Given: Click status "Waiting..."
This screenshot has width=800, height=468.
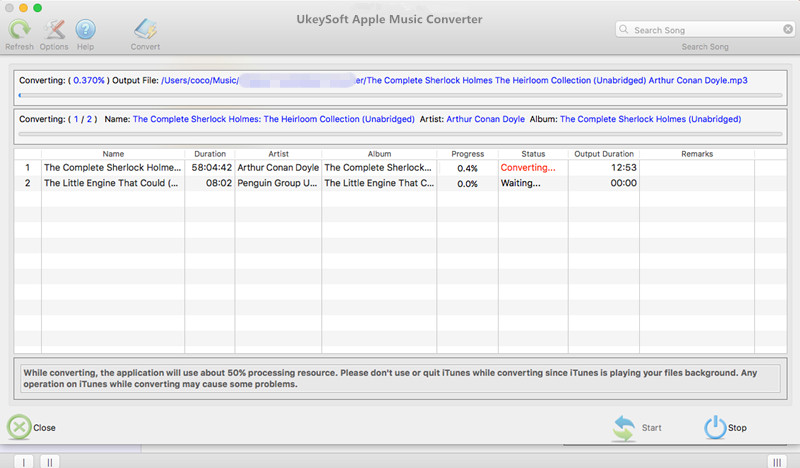Looking at the screenshot, I should coord(520,183).
